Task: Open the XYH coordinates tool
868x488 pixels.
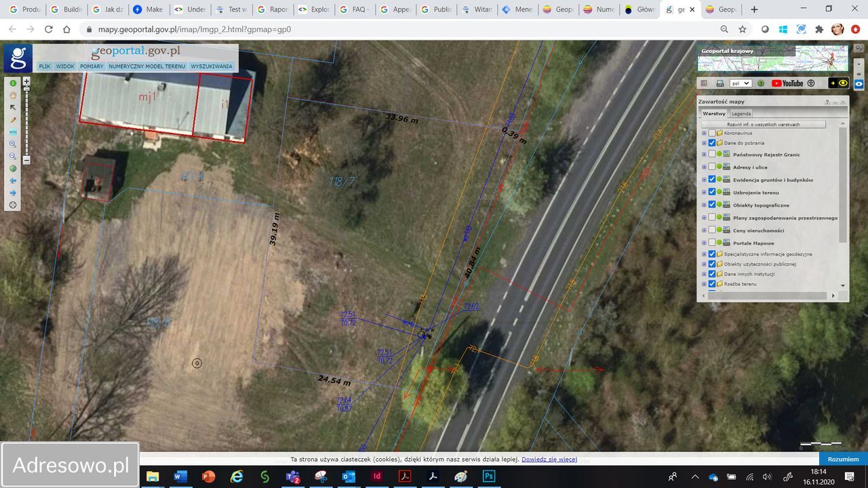Action: click(13, 132)
